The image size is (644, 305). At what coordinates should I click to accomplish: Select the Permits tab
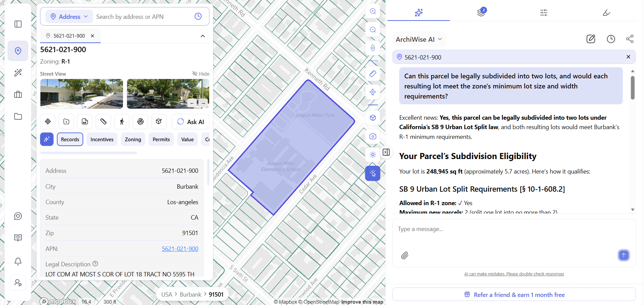tap(161, 139)
